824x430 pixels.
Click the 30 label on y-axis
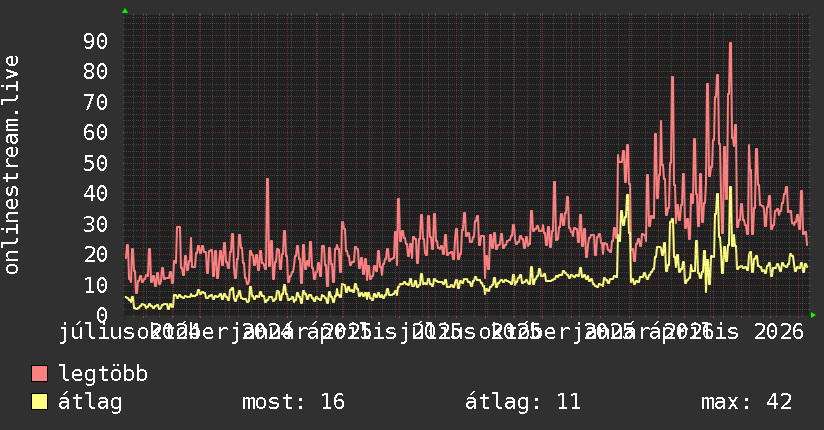click(x=96, y=224)
